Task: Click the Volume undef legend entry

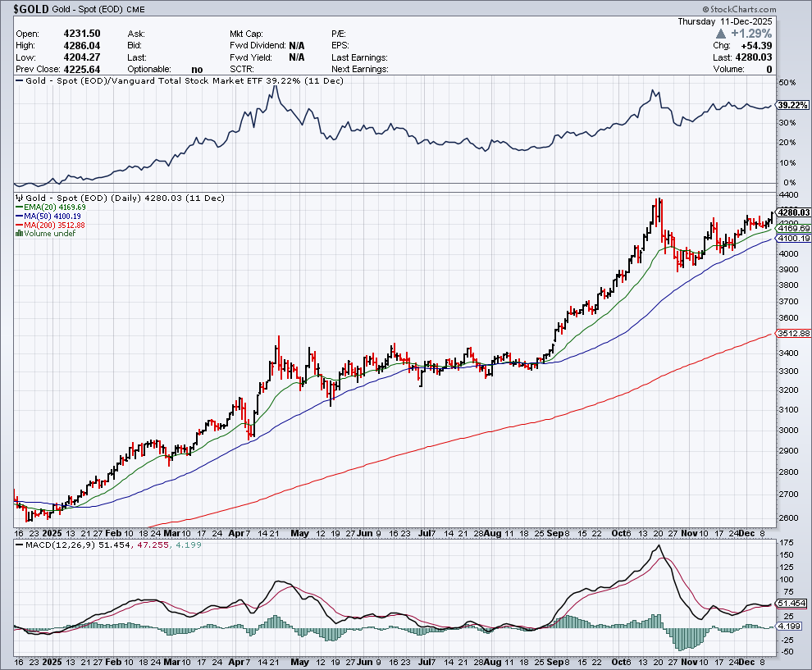Action: click(x=46, y=233)
